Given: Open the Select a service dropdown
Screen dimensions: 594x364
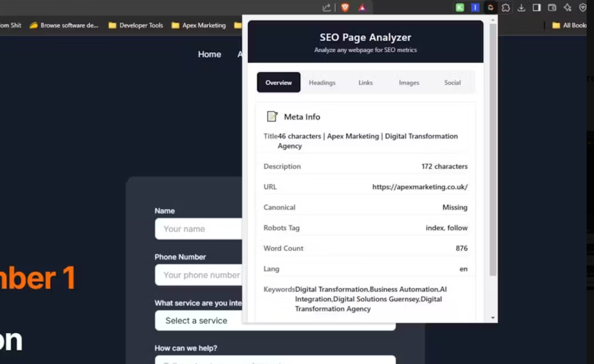Looking at the screenshot, I should (275, 320).
